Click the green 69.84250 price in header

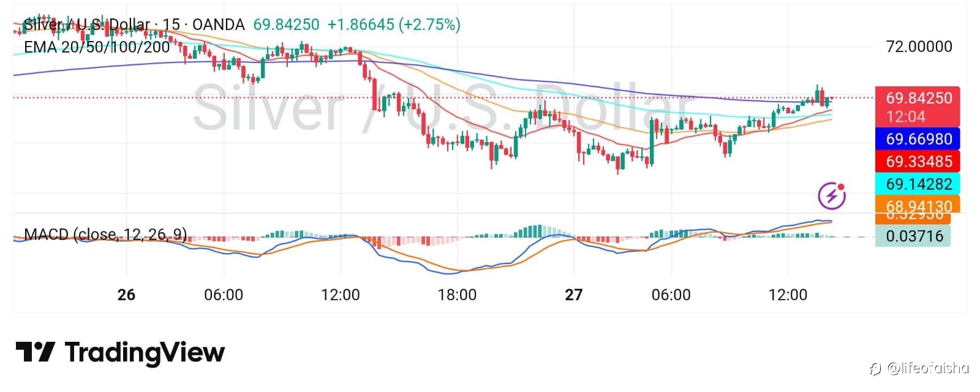(286, 24)
